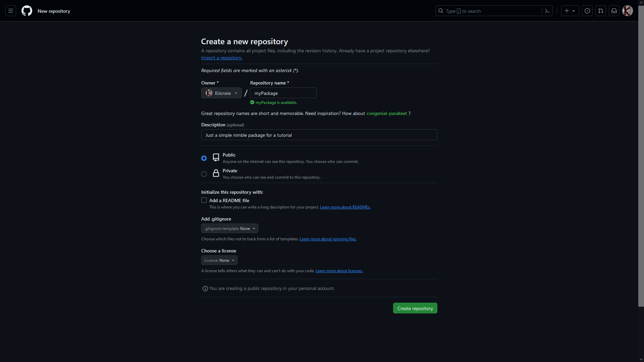Click the Create repository button
Viewport: 644px width, 362px height.
pos(415,308)
